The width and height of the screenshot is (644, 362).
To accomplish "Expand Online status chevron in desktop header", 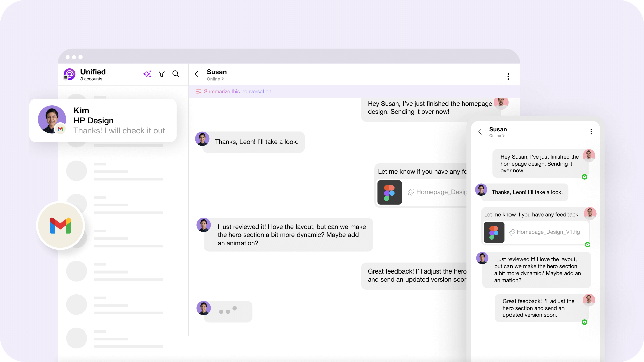I will 223,79.
